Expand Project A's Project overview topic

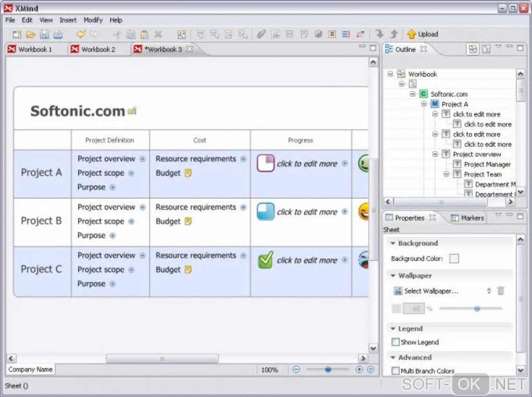tap(142, 159)
